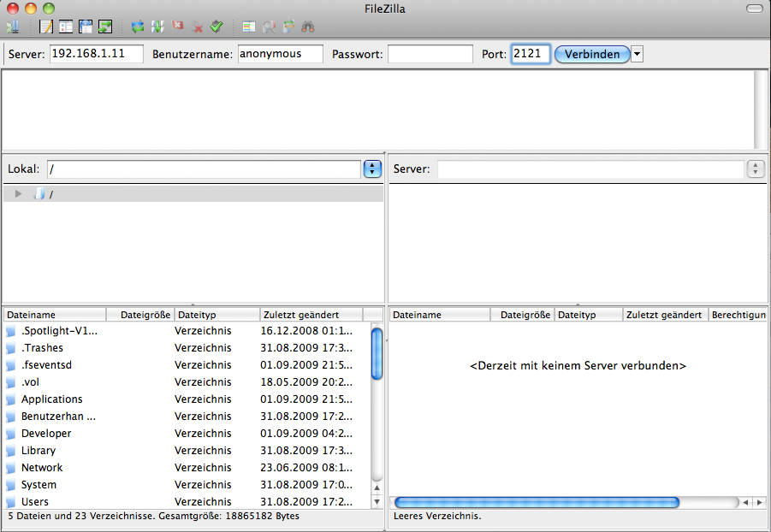Select the Users folder

187,502
